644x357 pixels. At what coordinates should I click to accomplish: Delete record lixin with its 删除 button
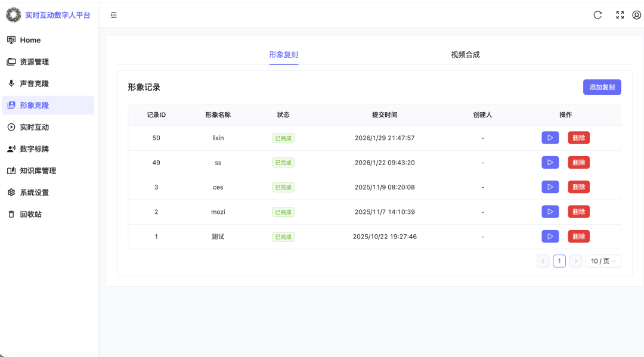[x=578, y=138]
